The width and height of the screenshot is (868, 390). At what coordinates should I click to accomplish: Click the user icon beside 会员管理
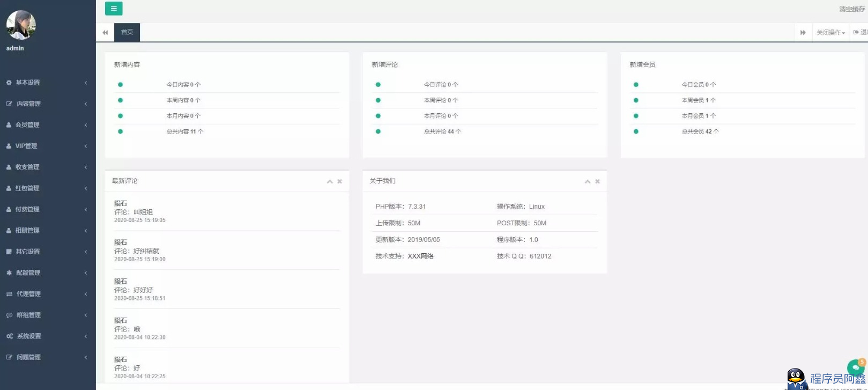click(9, 125)
